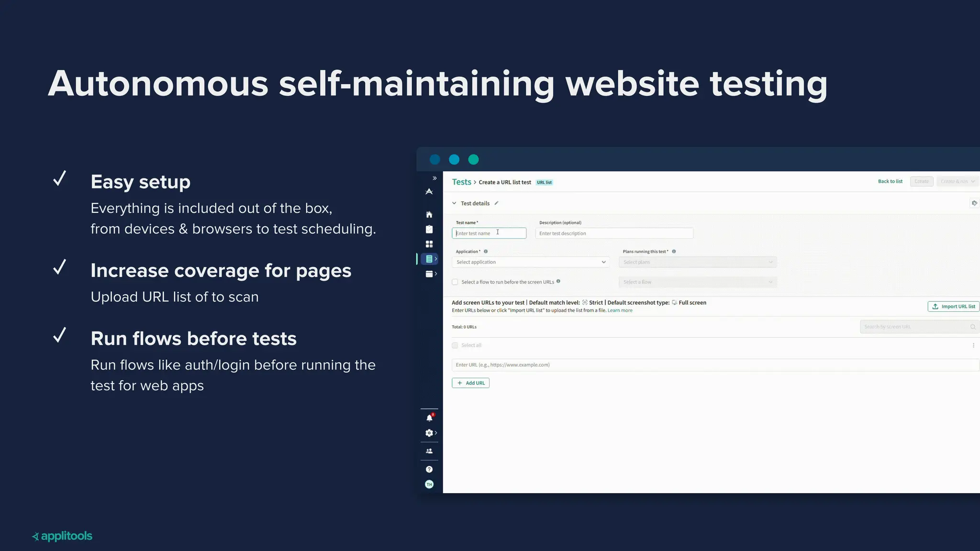Click the Import URL list button
Screen dimensions: 980x551
click(x=953, y=307)
